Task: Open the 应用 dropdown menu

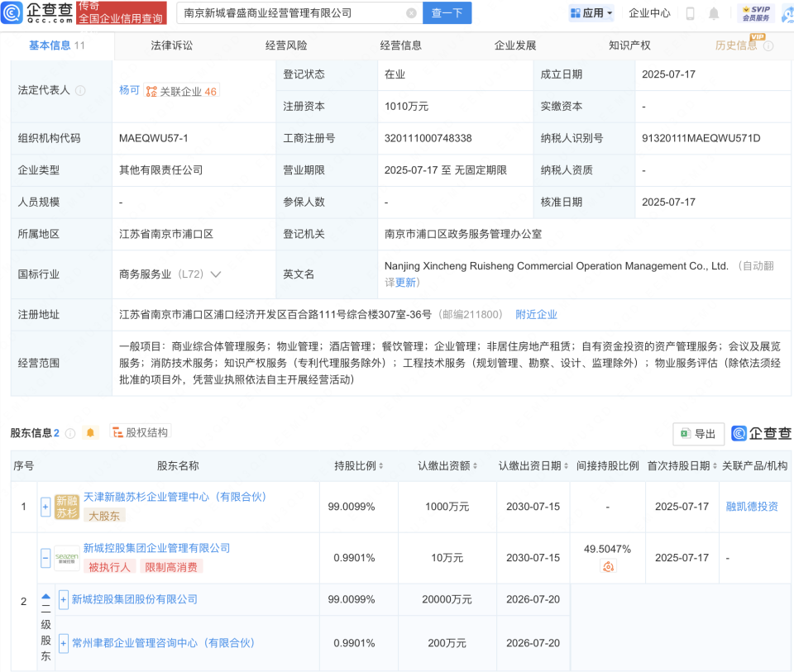Action: [x=591, y=13]
